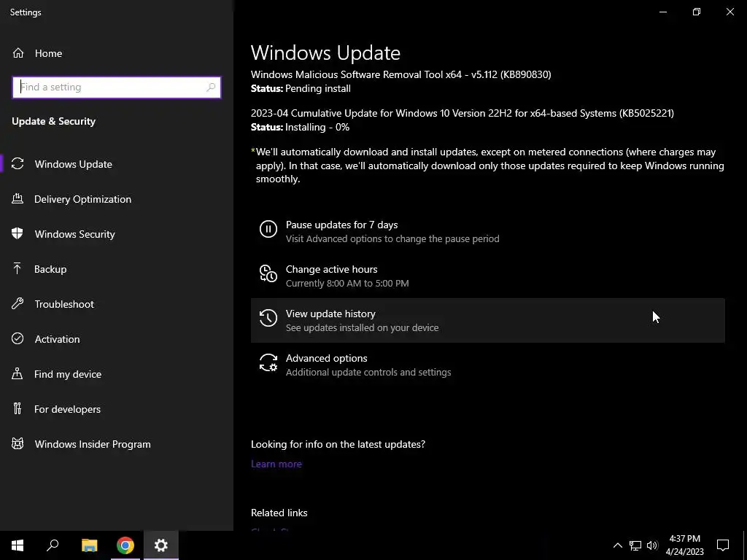Image resolution: width=747 pixels, height=560 pixels.
Task: Focus the Find a setting search box
Action: [117, 87]
